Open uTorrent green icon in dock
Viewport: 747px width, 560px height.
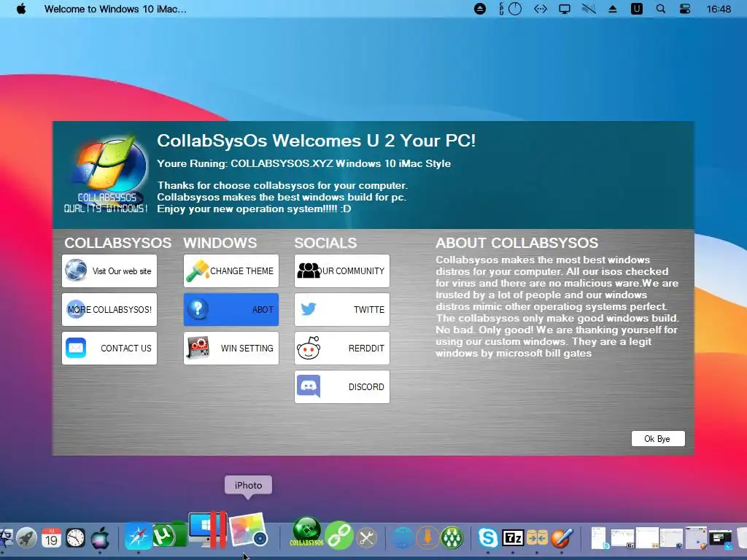[x=169, y=534]
